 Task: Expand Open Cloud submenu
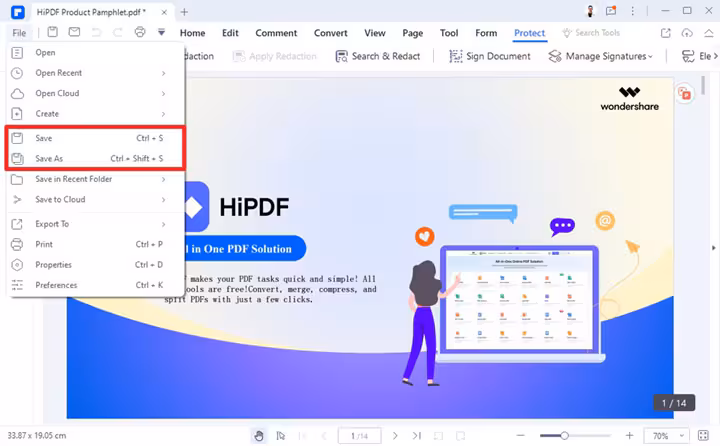pos(95,93)
